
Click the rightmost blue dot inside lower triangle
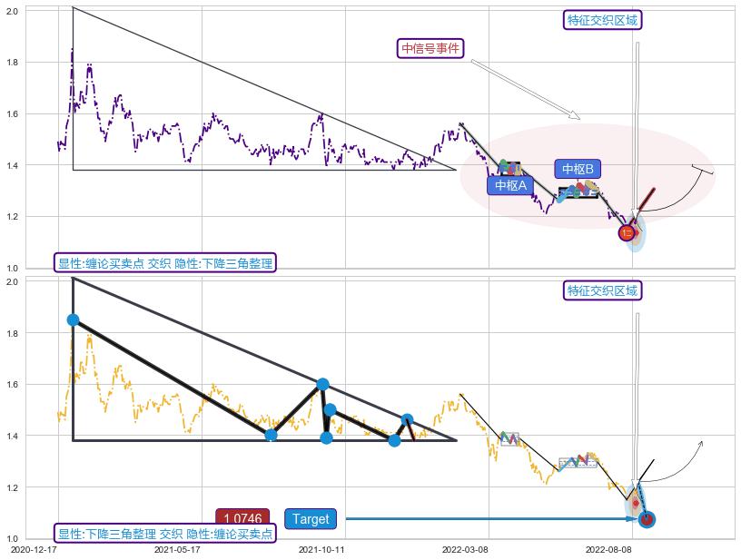tap(407, 419)
